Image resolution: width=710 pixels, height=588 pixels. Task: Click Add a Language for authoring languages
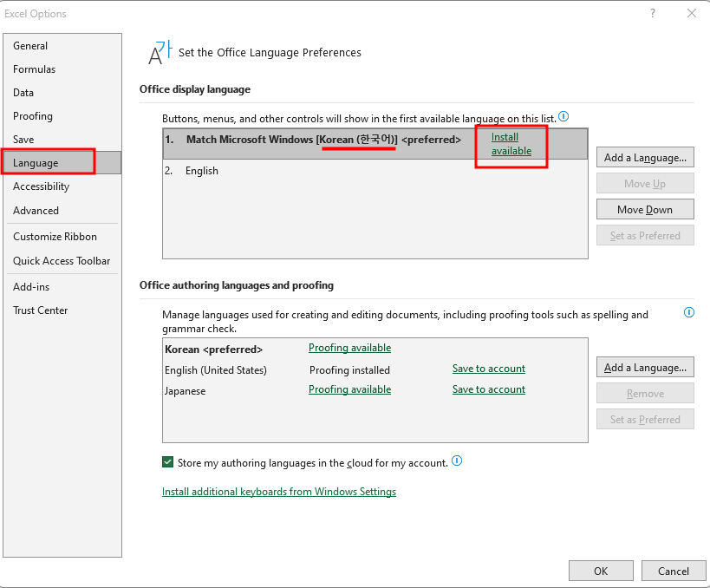pyautogui.click(x=645, y=368)
